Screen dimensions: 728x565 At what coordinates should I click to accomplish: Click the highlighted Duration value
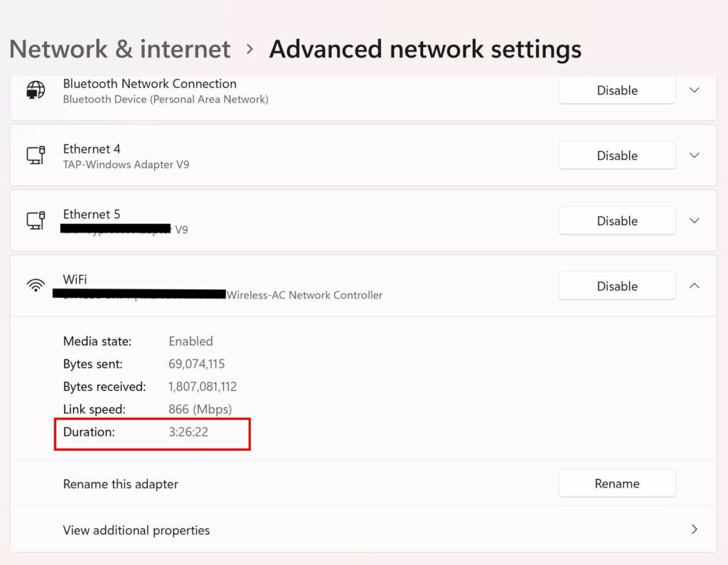pyautogui.click(x=188, y=432)
